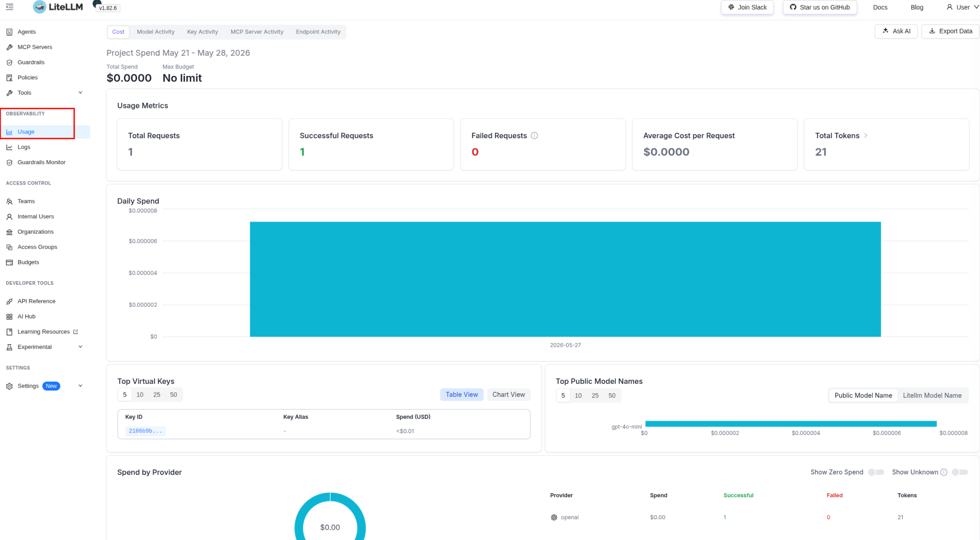980x540 pixels.
Task: Switch to Litellm Model Name view
Action: coord(932,395)
